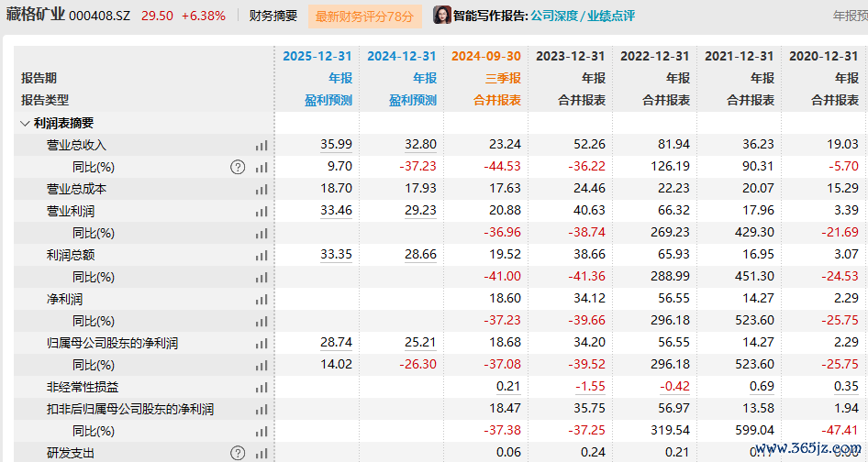Select the 2022-12-31 column header
The width and height of the screenshot is (868, 462).
(x=655, y=57)
